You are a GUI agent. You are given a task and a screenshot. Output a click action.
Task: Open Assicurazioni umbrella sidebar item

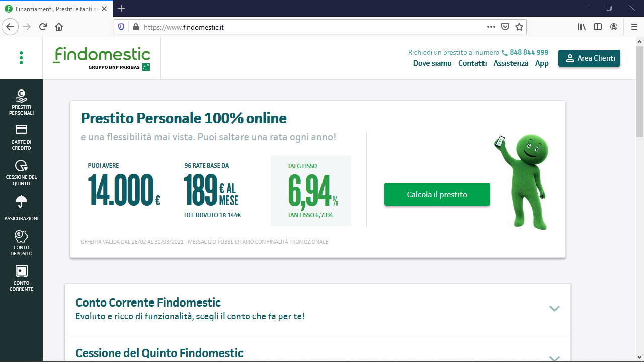pyautogui.click(x=21, y=208)
